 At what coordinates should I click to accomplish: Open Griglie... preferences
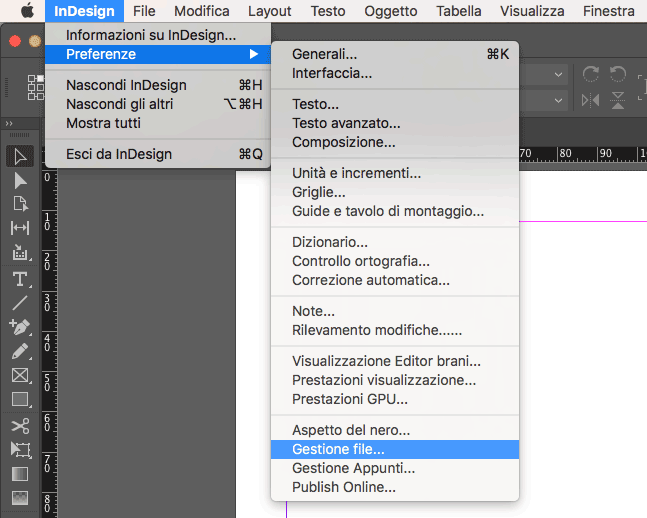coord(395,192)
